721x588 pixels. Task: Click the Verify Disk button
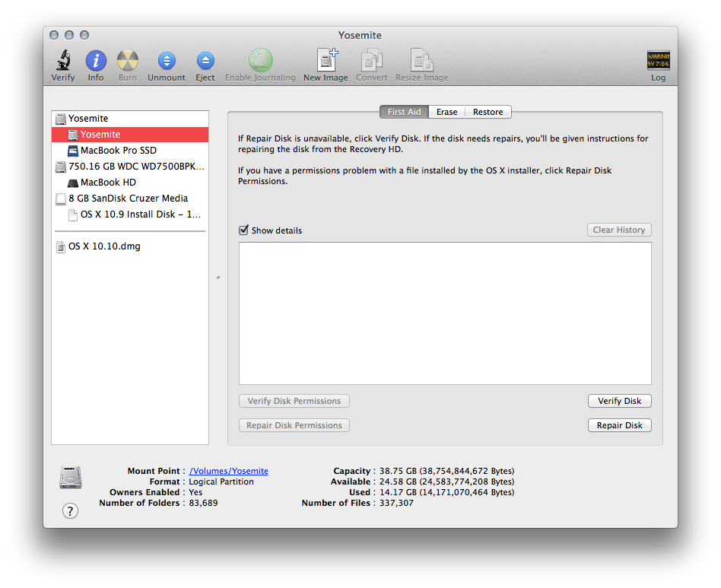(x=619, y=401)
